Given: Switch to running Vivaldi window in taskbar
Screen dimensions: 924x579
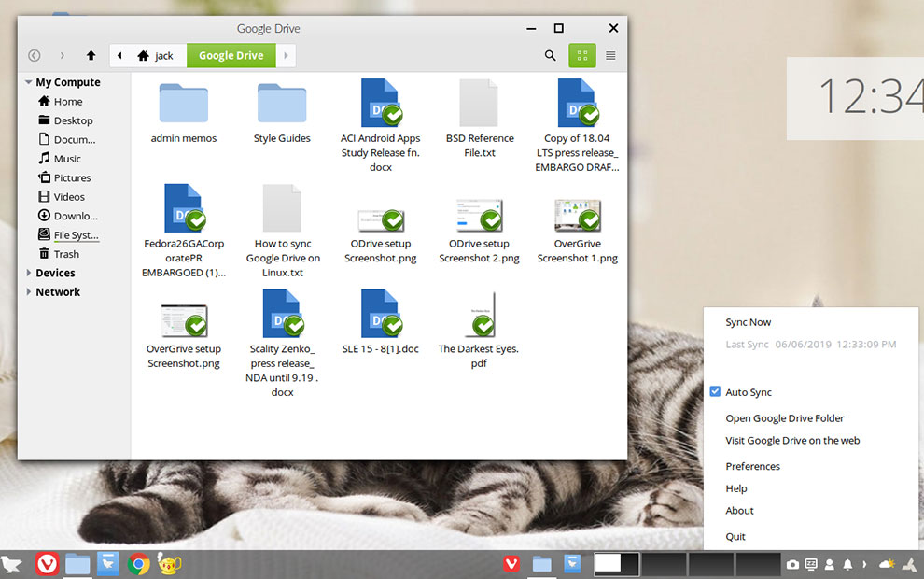Looking at the screenshot, I should 511,564.
